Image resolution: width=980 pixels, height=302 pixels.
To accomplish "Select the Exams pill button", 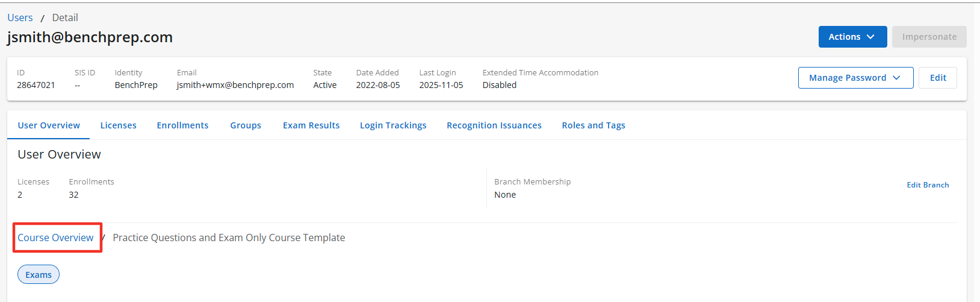I will (x=39, y=275).
